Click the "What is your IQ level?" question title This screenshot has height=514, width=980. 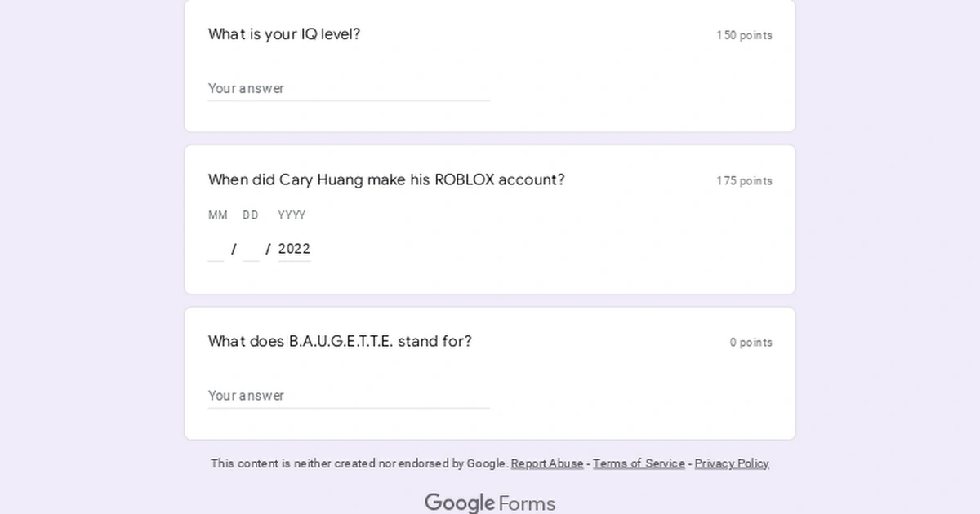(284, 34)
